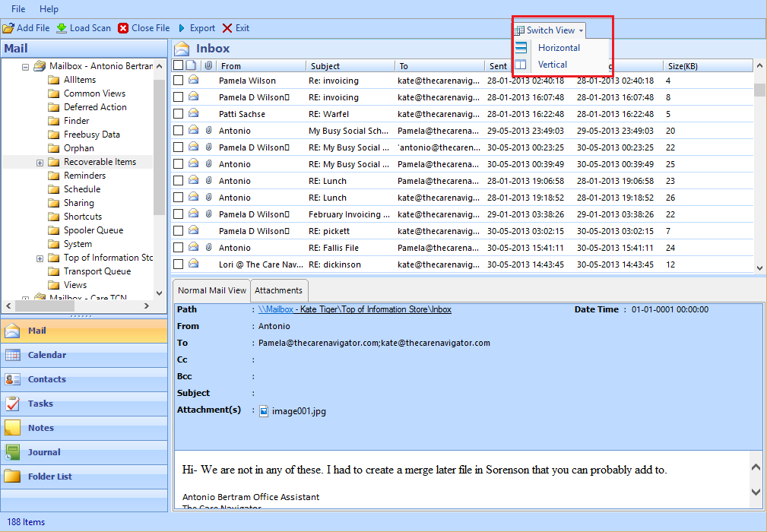Open the Help menu

(49, 9)
